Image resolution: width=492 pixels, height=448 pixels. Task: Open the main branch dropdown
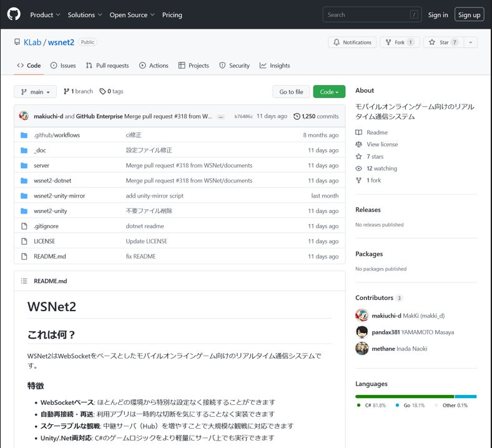[35, 92]
